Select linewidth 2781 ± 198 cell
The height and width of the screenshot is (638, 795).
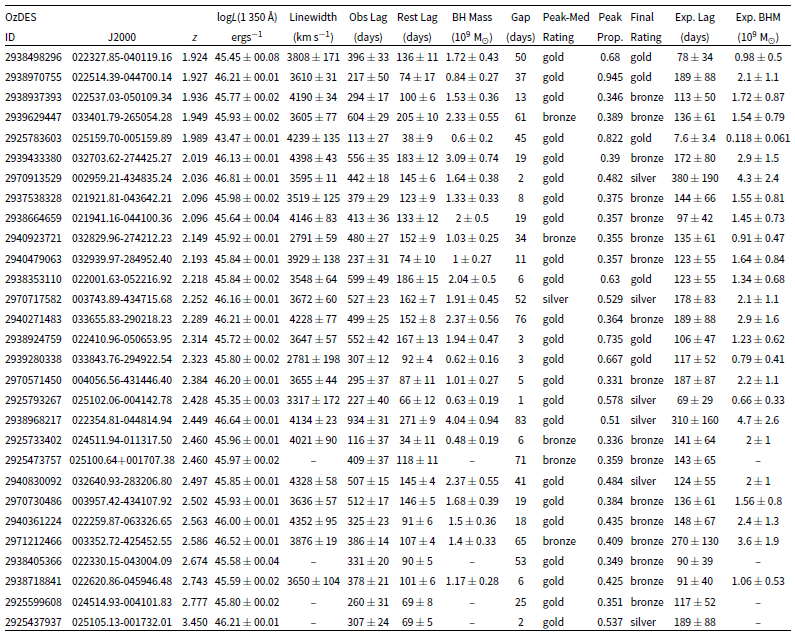click(313, 359)
